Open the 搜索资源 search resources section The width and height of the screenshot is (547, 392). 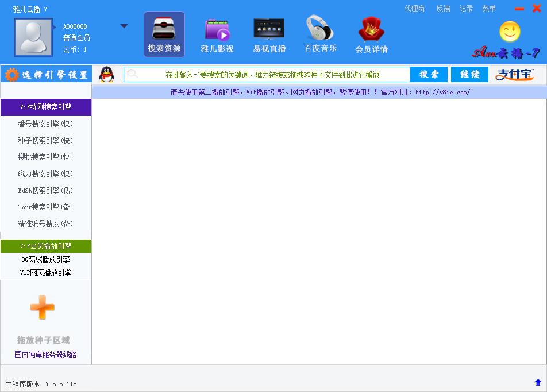(x=164, y=34)
